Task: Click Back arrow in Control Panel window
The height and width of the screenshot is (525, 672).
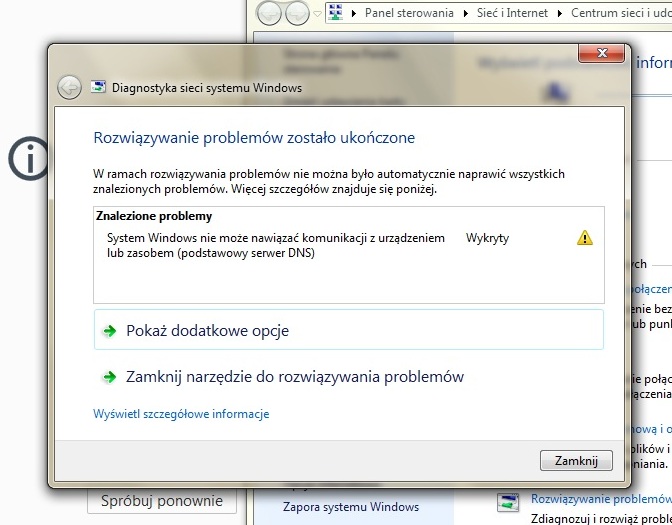Action: point(269,13)
